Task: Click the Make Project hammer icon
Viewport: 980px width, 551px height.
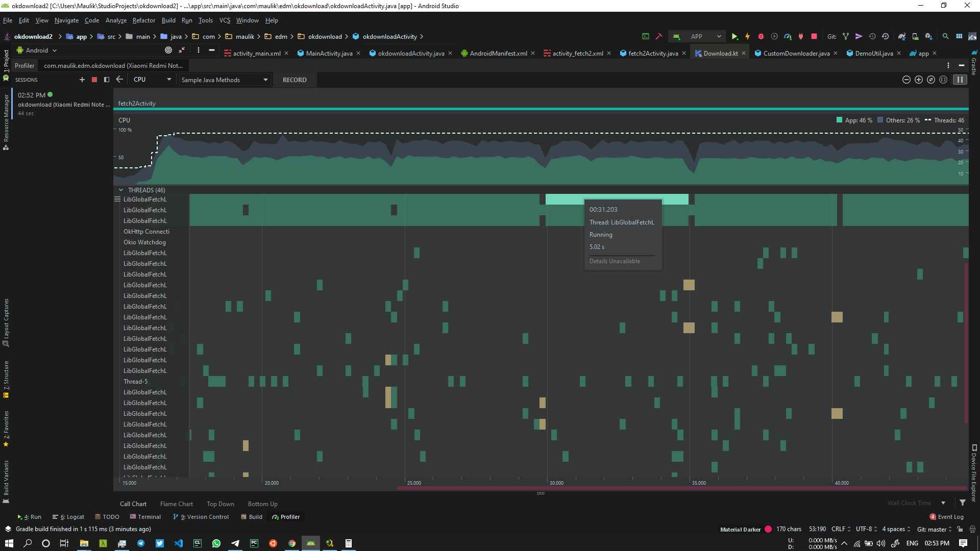Action: 659,37
